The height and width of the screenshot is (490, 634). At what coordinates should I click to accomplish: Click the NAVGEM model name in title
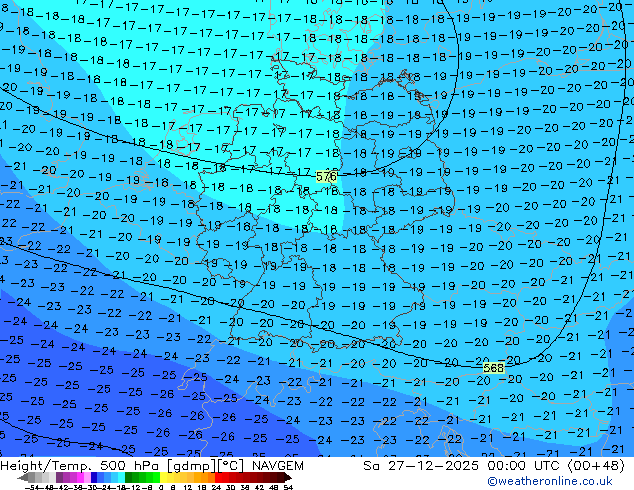pyautogui.click(x=277, y=466)
